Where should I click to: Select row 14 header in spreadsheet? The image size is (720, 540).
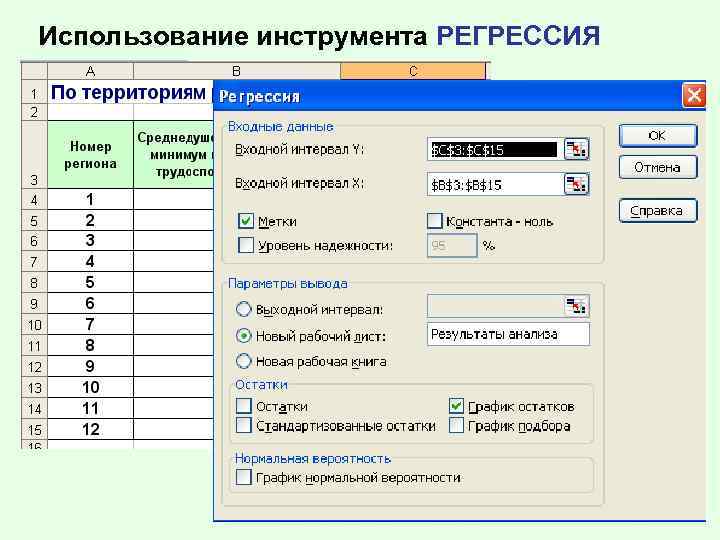coord(34,408)
